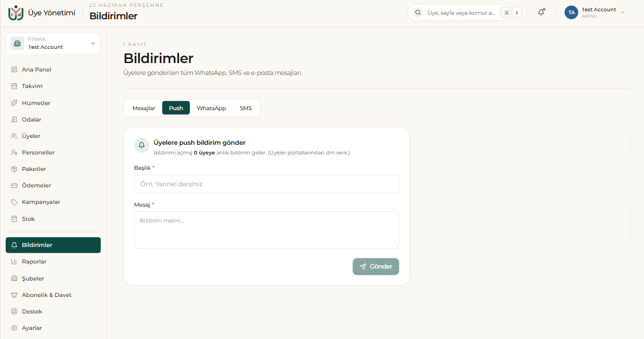Navigate to Üyeler
This screenshot has height=339, width=644.
[53, 136]
